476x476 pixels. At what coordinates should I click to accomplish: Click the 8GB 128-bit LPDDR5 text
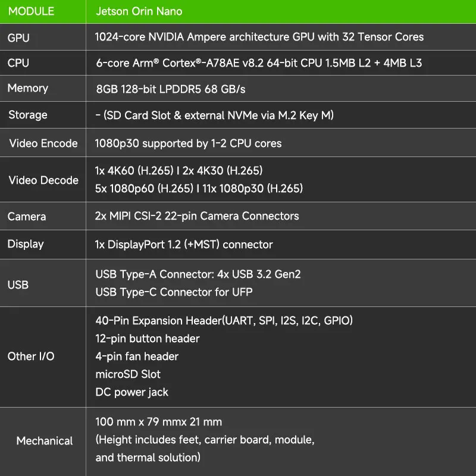[170, 89]
